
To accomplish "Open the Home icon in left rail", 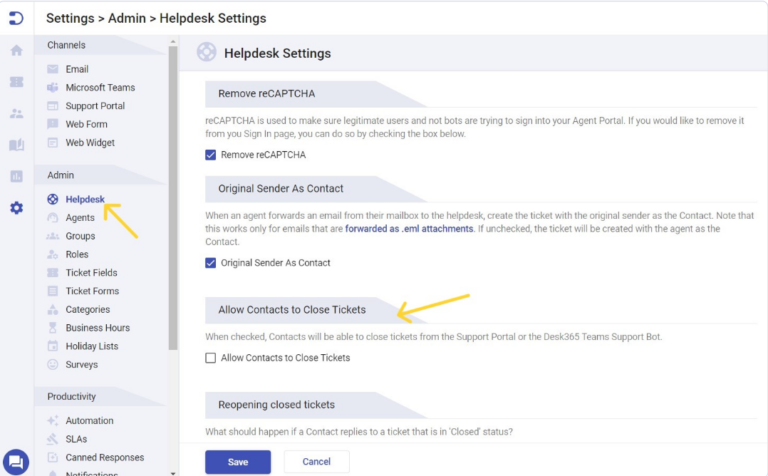I will tap(16, 51).
